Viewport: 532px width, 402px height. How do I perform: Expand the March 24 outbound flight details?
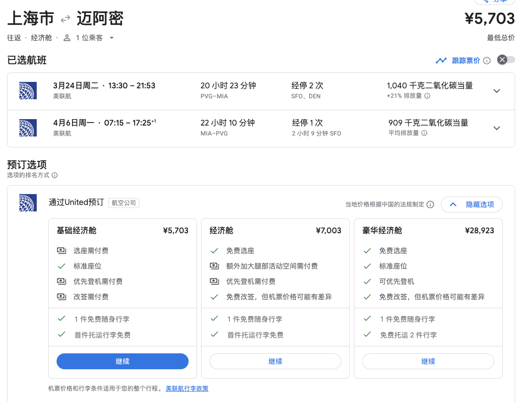click(x=497, y=91)
